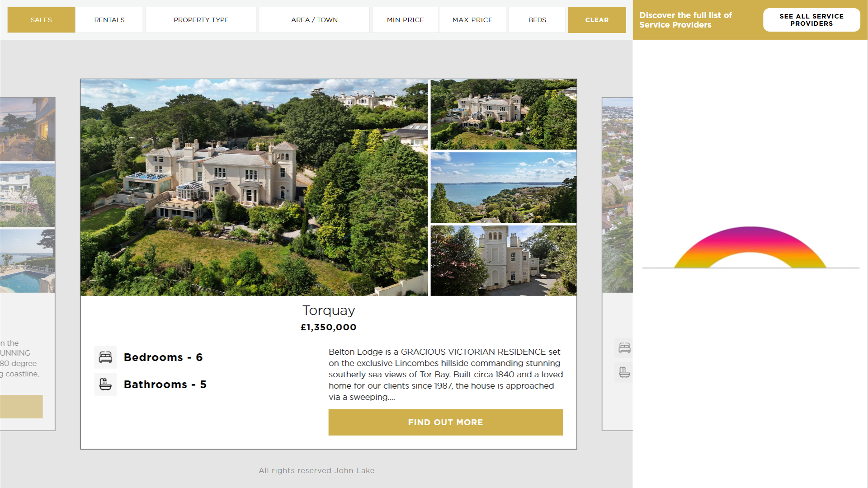Screen dimensions: 868x488
Task: Open the main aerial photo of Belton Lodge
Action: [254, 188]
